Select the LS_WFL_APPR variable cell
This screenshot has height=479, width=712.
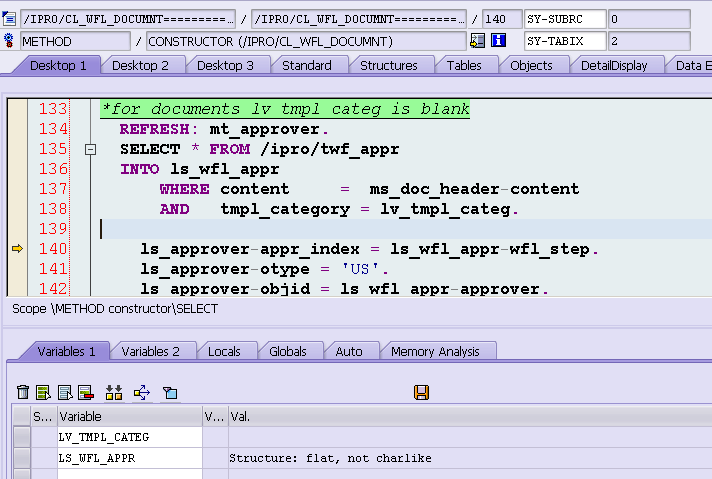[x=129, y=458]
